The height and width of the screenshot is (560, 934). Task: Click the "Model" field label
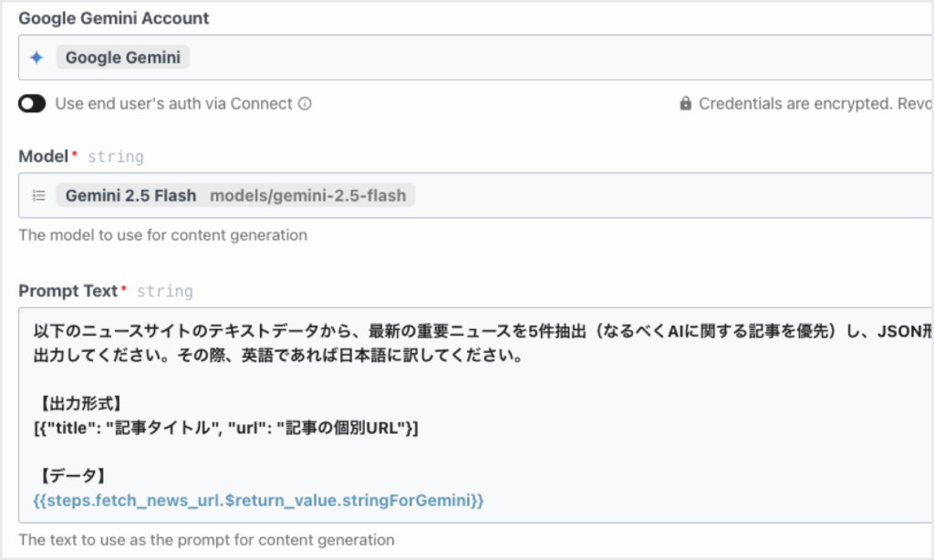43,156
